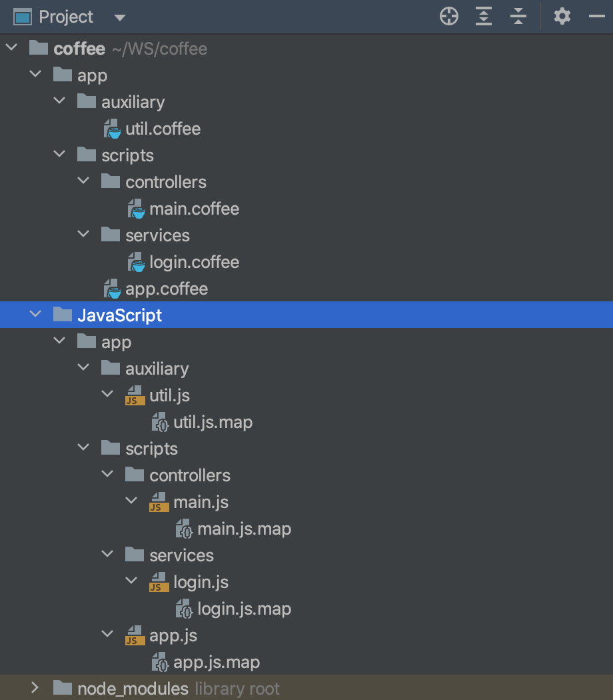Select the login.js.map file

point(244,608)
